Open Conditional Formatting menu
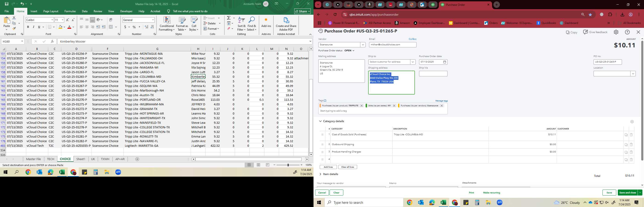This screenshot has width=644, height=207. click(167, 24)
